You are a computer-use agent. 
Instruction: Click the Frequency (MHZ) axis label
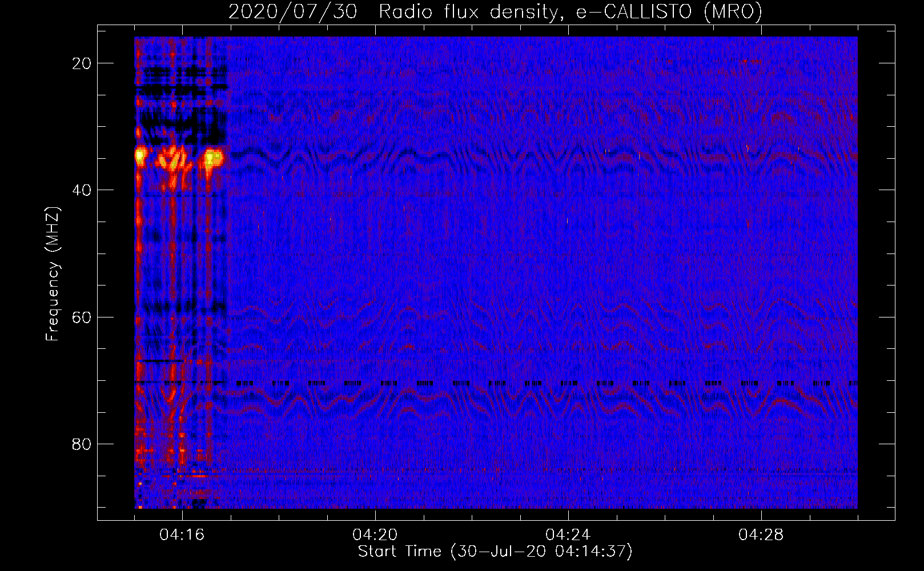click(x=53, y=274)
